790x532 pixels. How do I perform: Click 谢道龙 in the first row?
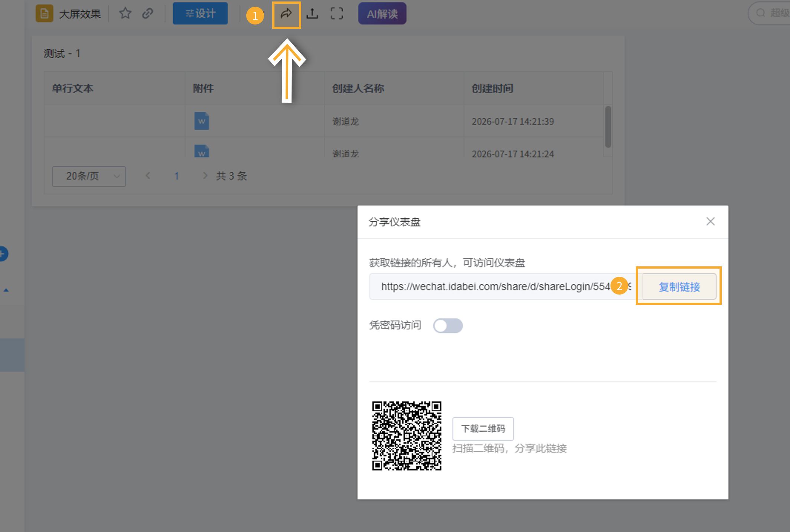(346, 121)
